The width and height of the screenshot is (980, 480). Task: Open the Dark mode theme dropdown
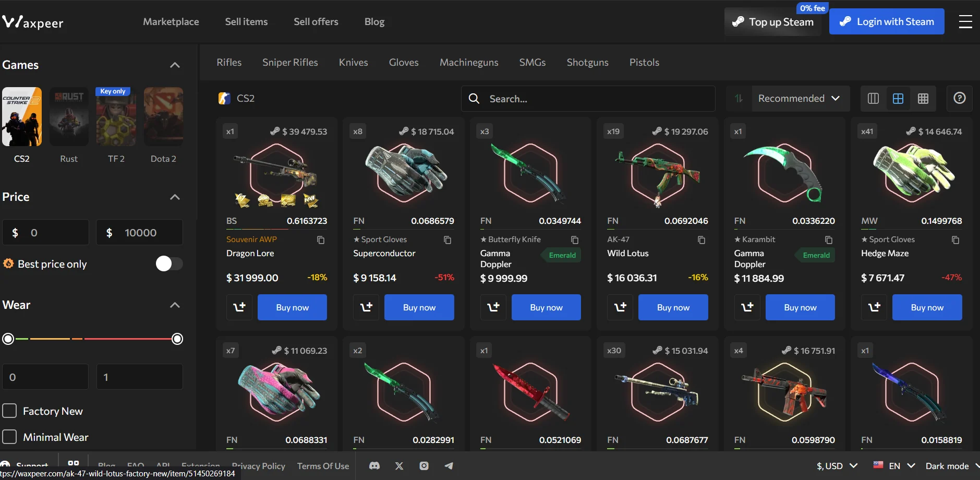[952, 466]
